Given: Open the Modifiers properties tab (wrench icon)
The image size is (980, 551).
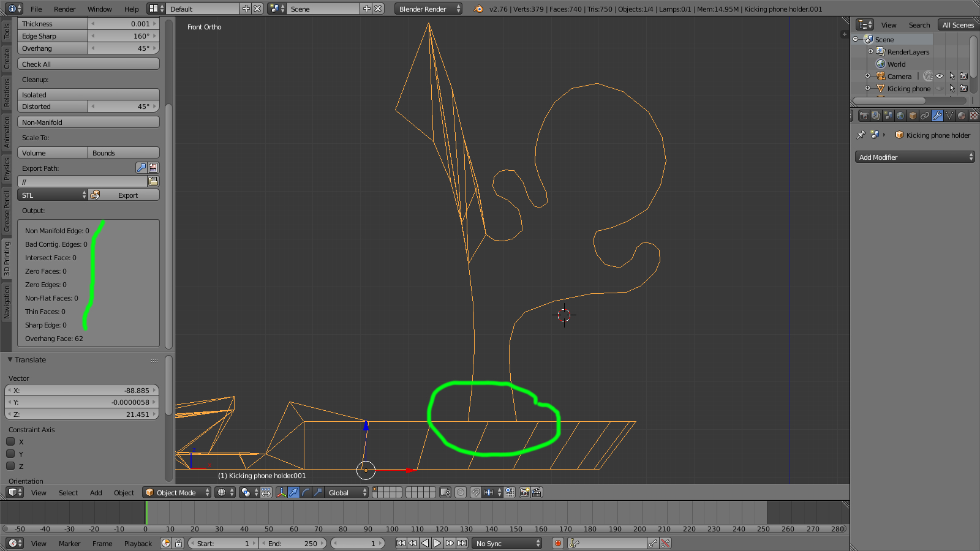Looking at the screenshot, I should click(937, 116).
